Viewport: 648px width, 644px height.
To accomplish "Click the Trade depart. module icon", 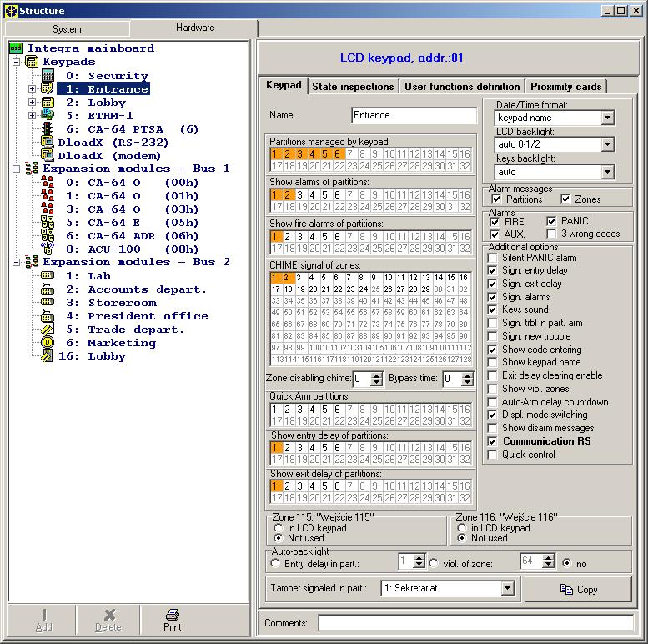I will (x=47, y=329).
